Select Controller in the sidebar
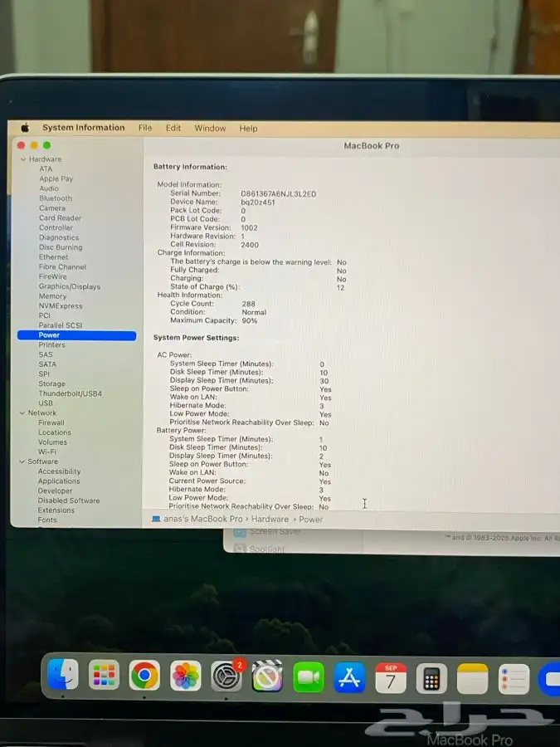 click(x=56, y=227)
